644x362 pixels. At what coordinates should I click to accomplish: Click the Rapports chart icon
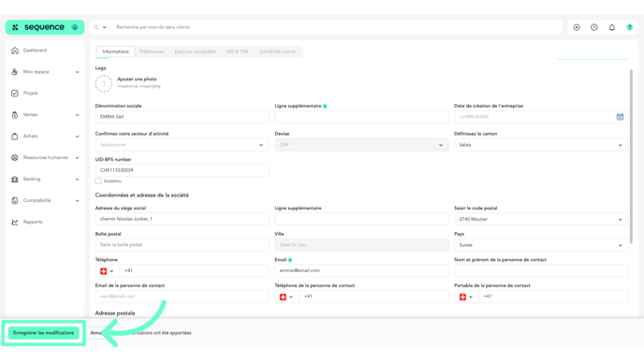click(15, 222)
